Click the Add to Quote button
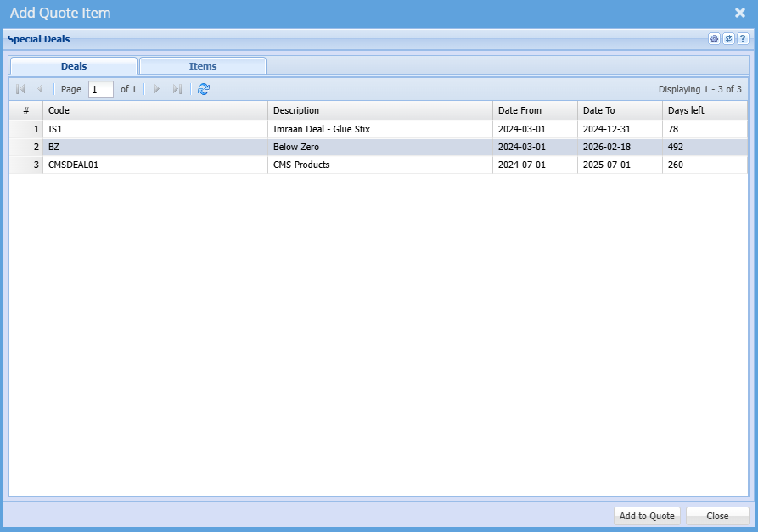Viewport: 758px width, 532px height. (x=647, y=516)
